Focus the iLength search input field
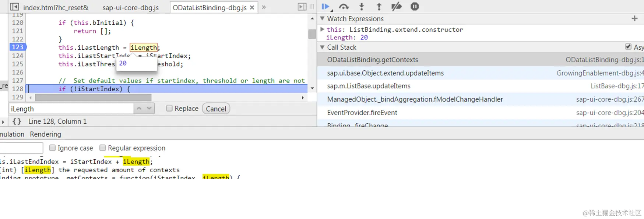 (x=71, y=109)
